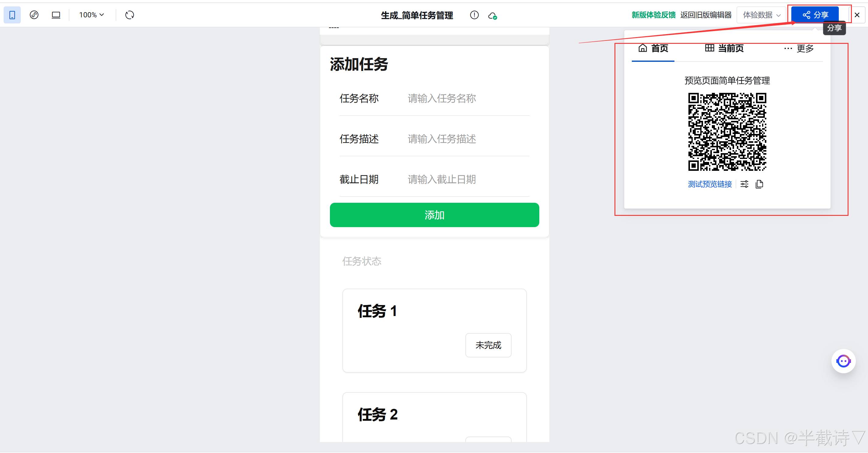Click the link settings sliders icon

[744, 184]
